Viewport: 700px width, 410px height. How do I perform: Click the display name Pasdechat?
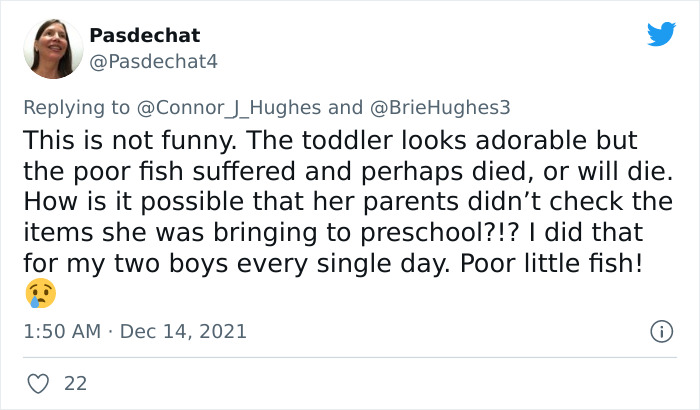[144, 35]
